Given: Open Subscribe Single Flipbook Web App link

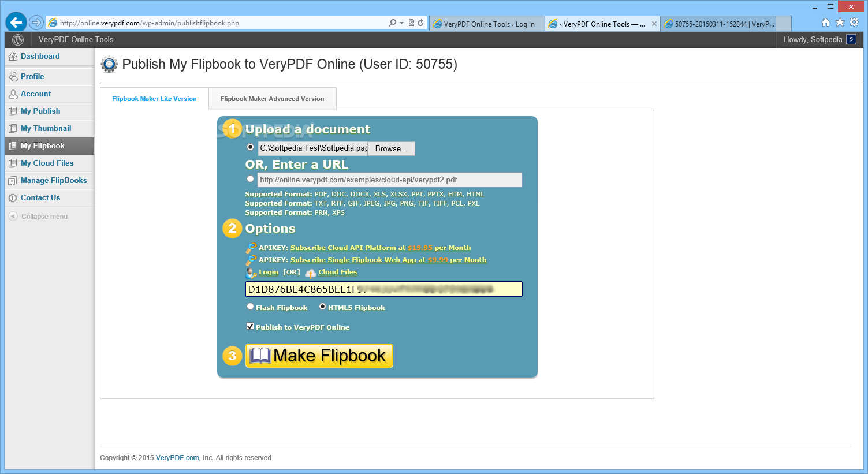Looking at the screenshot, I should pos(388,260).
